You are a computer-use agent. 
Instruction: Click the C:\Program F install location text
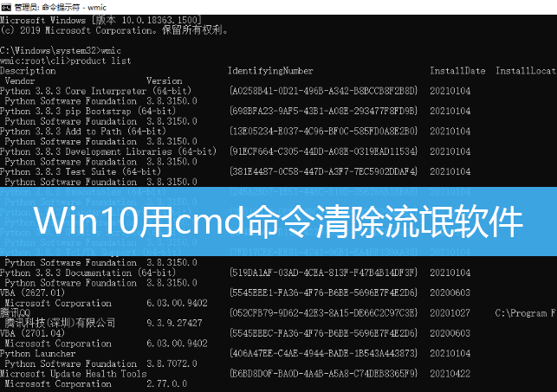tap(526, 312)
